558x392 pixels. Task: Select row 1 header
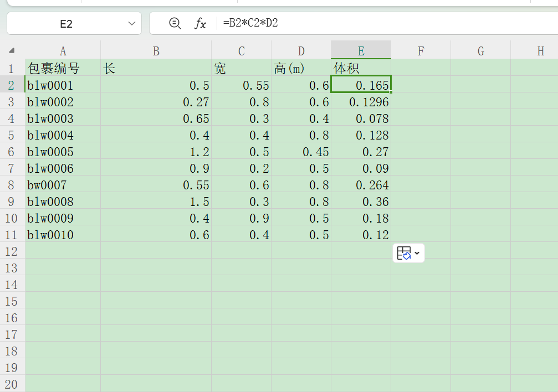(x=12, y=68)
